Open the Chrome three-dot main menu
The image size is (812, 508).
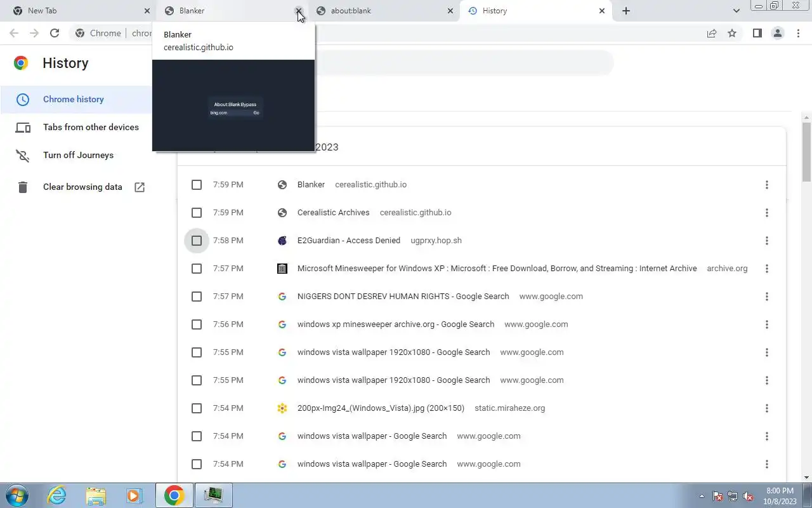point(798,33)
